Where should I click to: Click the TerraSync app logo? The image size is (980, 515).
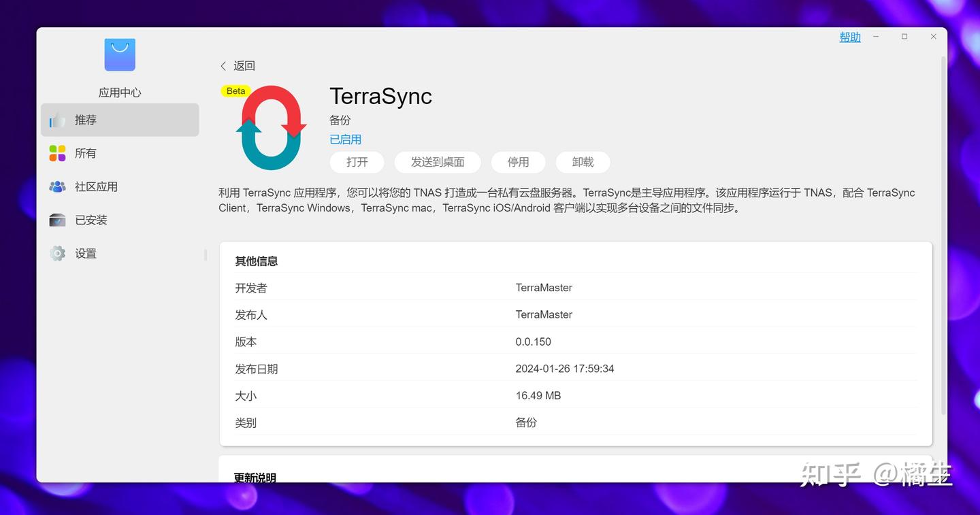pos(271,128)
